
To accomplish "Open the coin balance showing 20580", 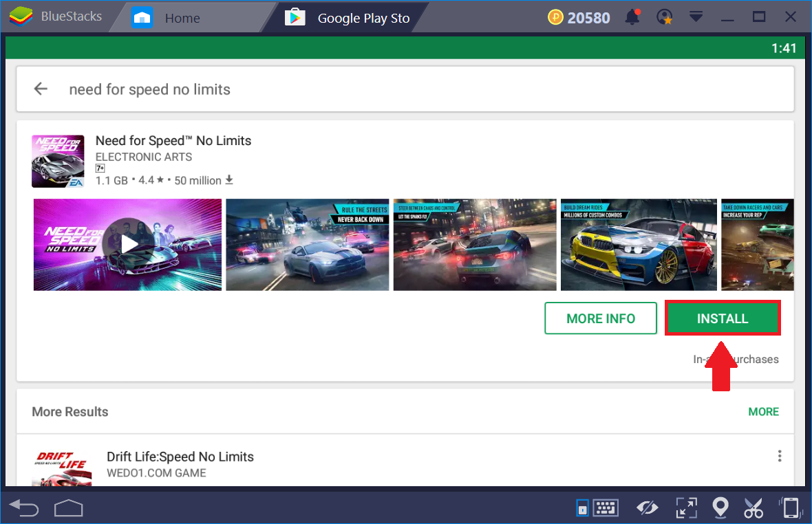I will coord(579,18).
